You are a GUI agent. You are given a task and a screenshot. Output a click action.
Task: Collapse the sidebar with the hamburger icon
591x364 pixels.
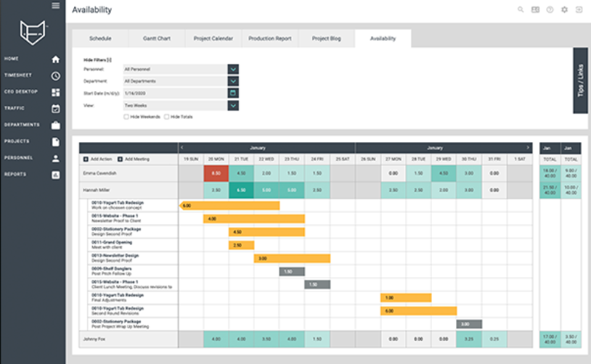(56, 6)
